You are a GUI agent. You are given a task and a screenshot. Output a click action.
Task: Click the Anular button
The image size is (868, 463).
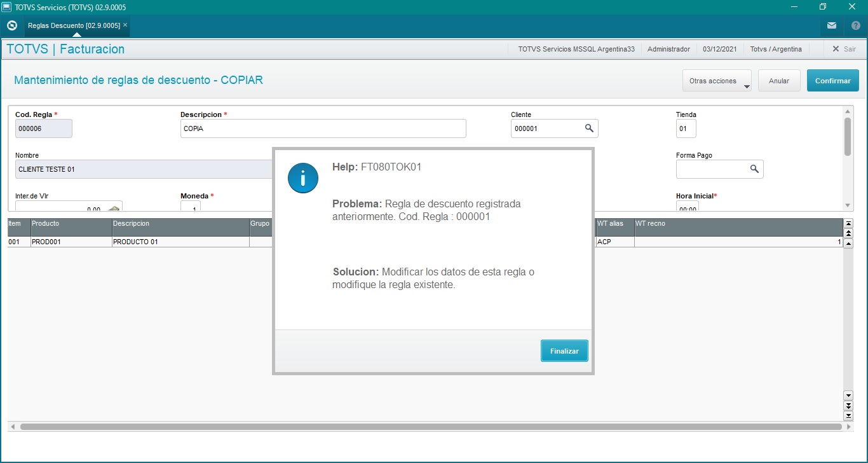pos(779,81)
